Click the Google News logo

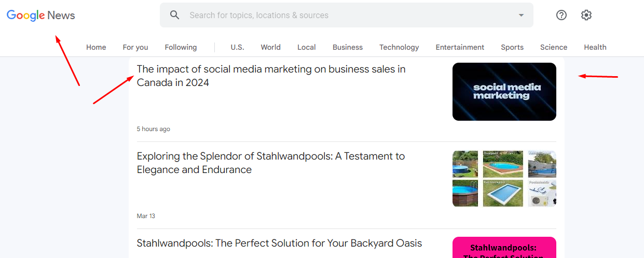[40, 16]
